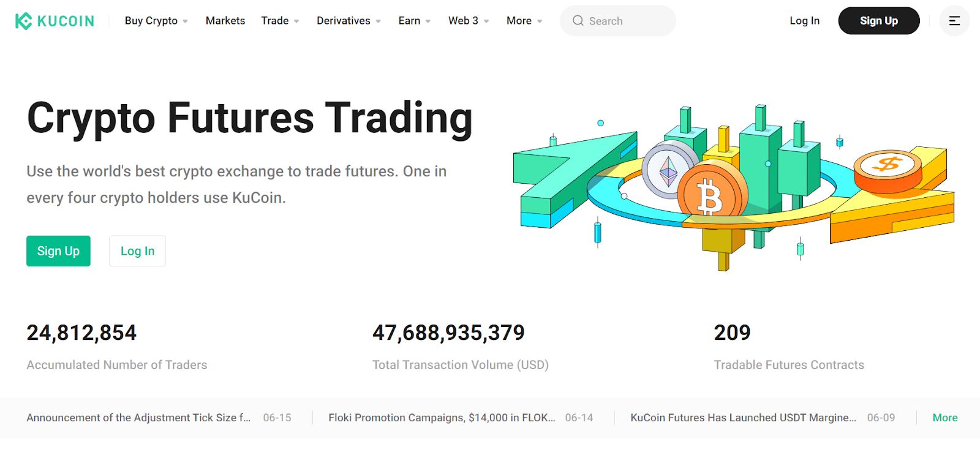Image resolution: width=980 pixels, height=455 pixels.
Task: Expand the More dropdown in navbar
Action: point(524,21)
